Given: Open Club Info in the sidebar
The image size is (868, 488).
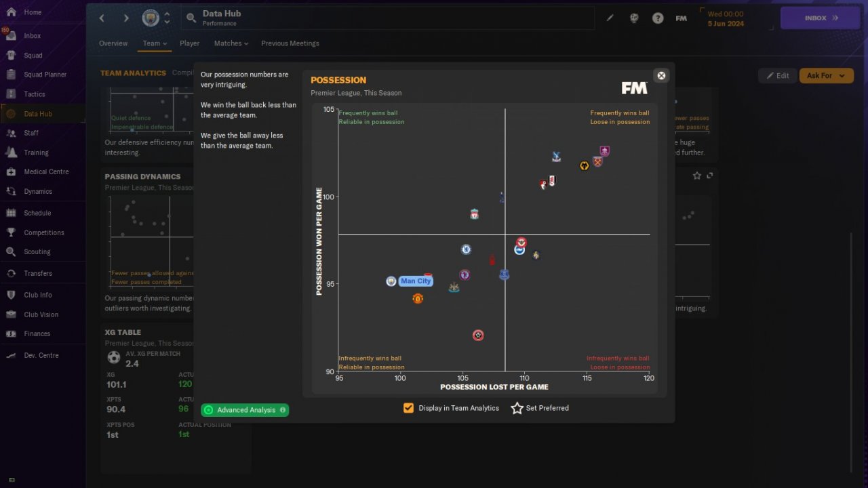Looking at the screenshot, I should (x=38, y=295).
